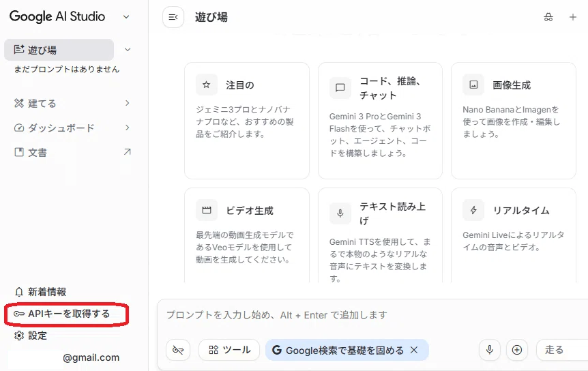Click the ダッシュボード gauge icon

[18, 128]
